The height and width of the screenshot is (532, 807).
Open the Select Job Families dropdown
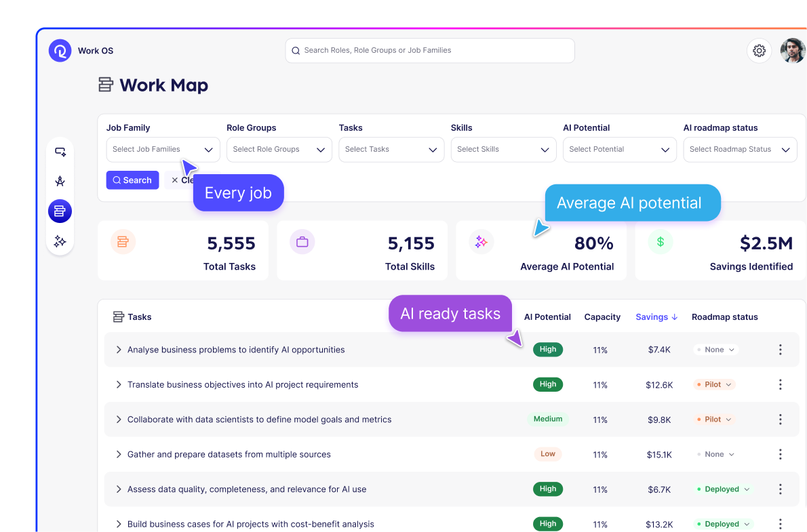pyautogui.click(x=163, y=149)
